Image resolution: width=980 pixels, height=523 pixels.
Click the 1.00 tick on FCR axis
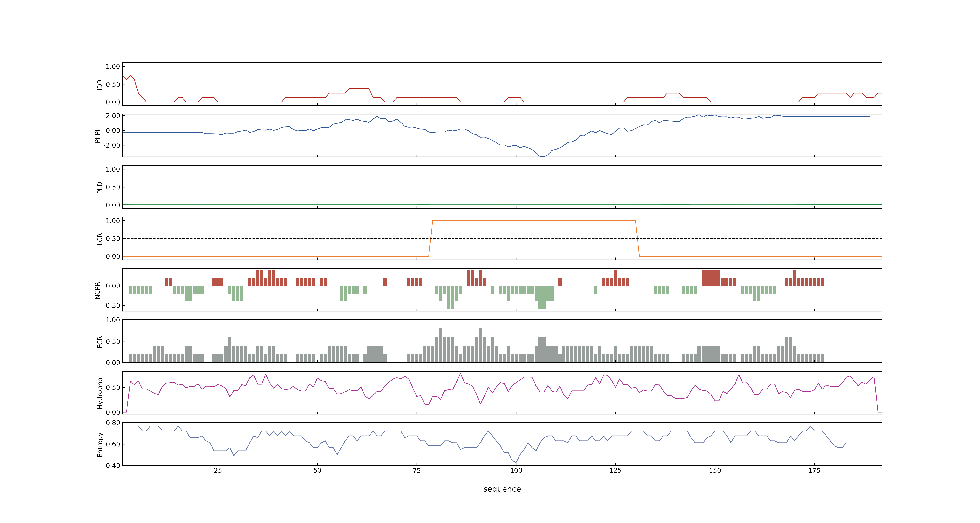pos(113,320)
